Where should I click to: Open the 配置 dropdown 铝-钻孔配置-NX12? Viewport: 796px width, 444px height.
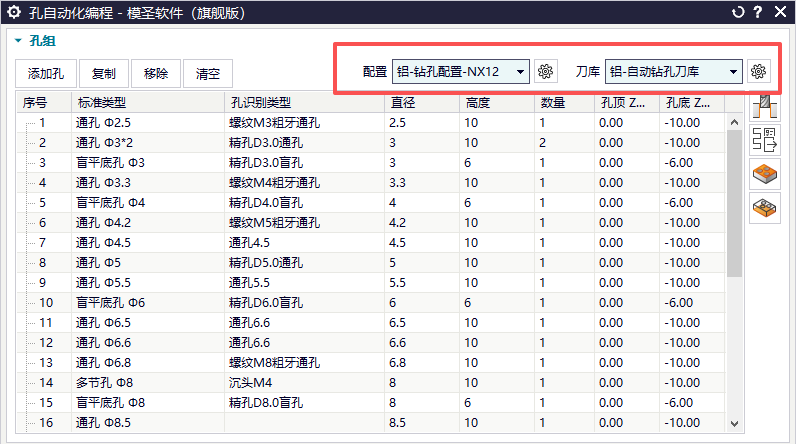tap(460, 72)
